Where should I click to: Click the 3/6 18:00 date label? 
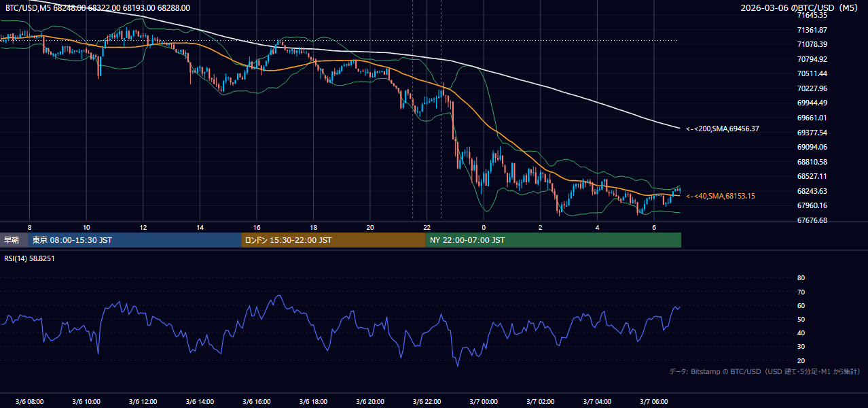point(313,401)
